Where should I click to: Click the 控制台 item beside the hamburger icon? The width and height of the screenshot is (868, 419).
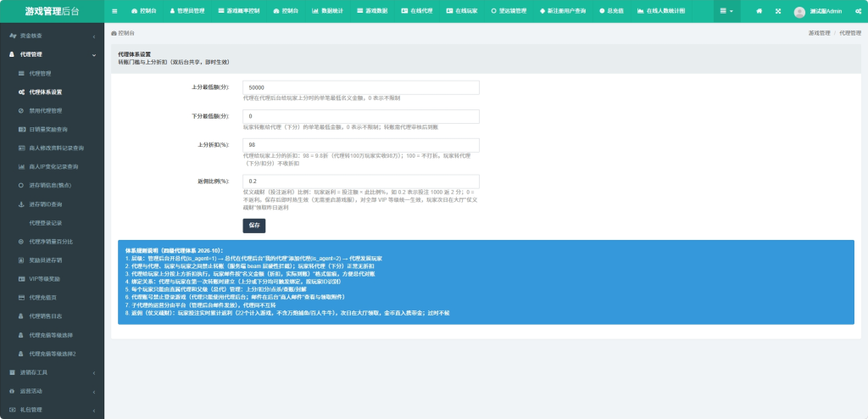click(142, 11)
